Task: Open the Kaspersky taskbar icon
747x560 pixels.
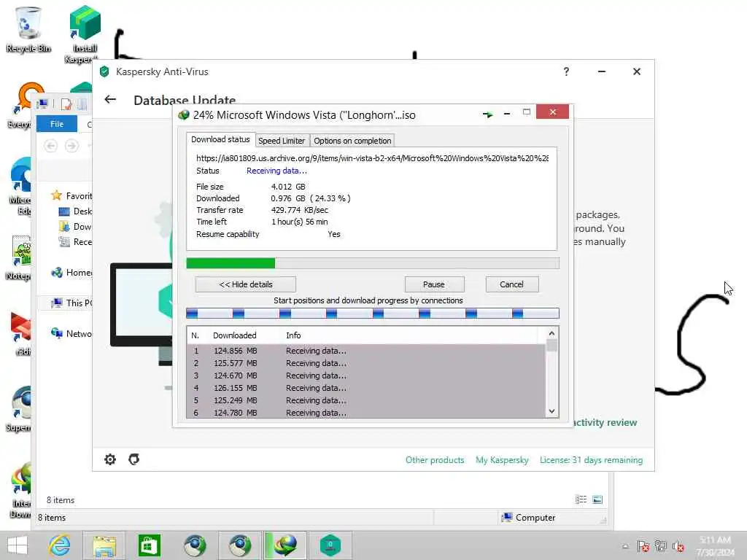Action: [330, 545]
